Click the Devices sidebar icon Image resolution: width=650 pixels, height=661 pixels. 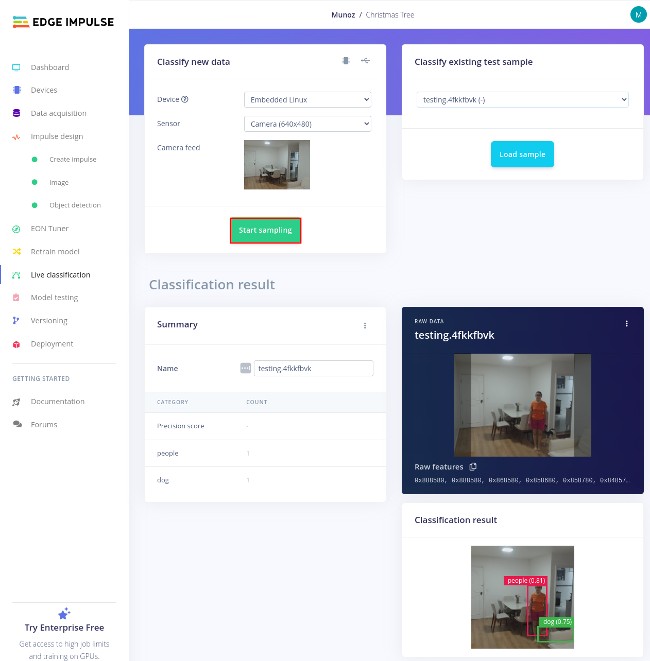(x=16, y=90)
